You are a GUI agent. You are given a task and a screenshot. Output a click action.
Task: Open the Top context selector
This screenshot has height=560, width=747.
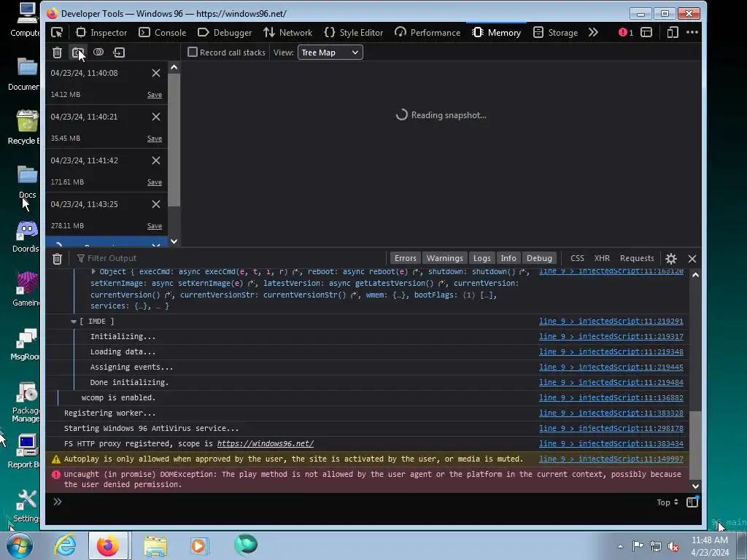pos(667,502)
